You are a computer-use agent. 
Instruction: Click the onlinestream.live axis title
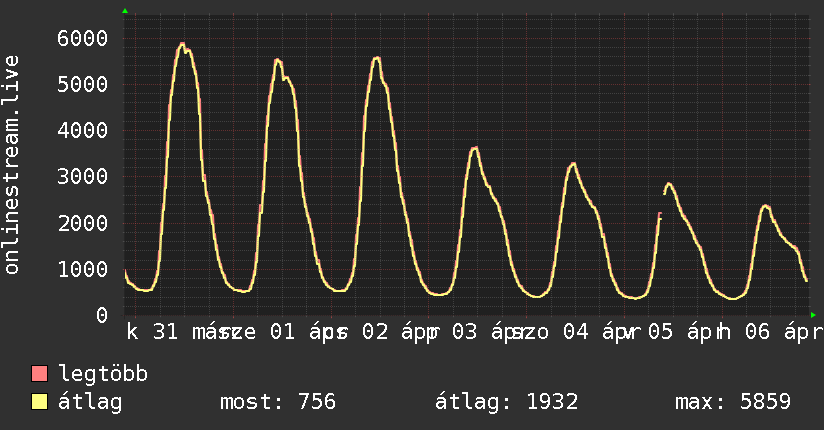(11, 165)
